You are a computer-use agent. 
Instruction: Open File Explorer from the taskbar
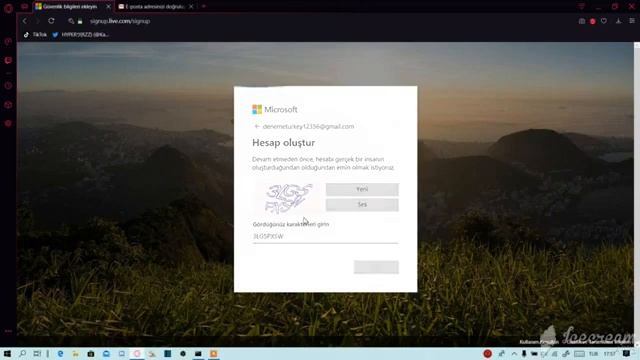tap(76, 353)
